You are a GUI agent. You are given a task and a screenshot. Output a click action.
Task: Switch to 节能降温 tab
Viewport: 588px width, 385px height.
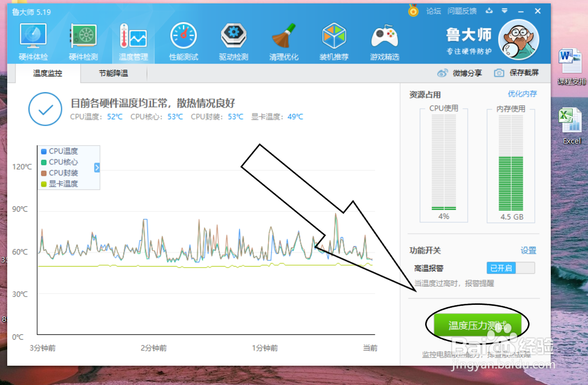114,73
